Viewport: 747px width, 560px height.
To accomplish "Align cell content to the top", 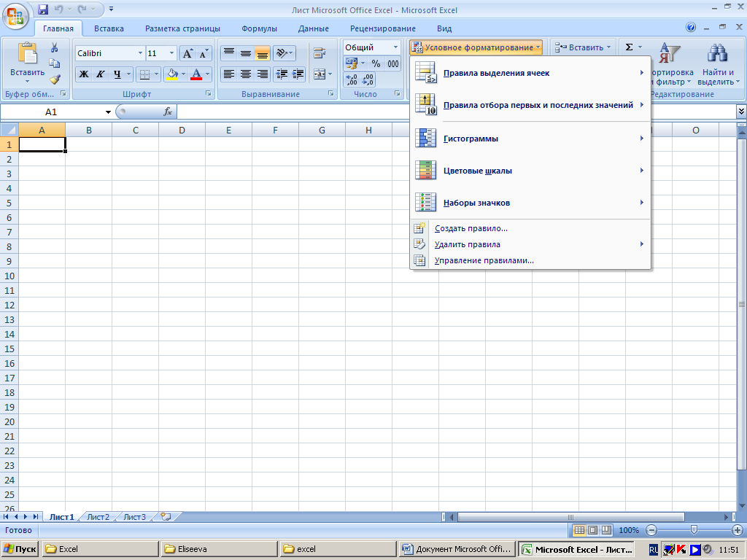I will tap(229, 52).
